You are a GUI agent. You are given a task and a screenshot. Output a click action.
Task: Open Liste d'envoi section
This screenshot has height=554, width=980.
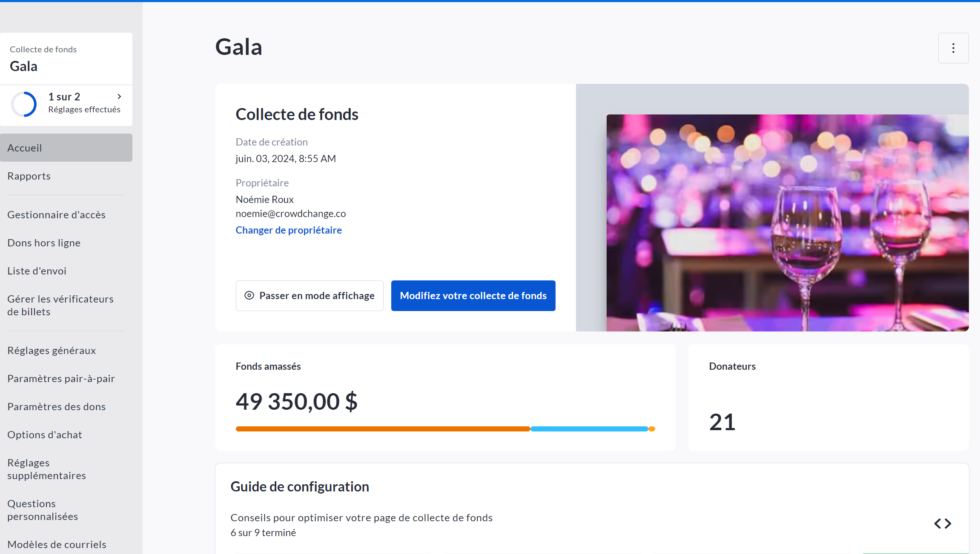click(x=37, y=271)
